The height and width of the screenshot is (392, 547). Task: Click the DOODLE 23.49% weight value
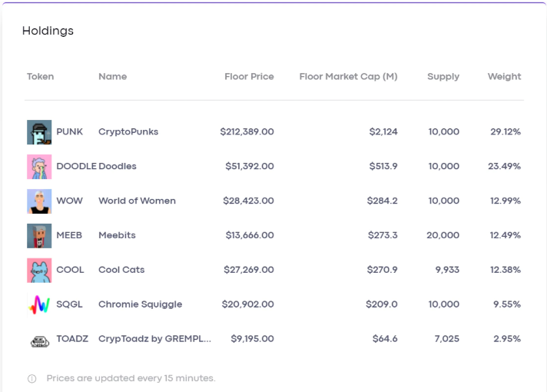tap(504, 166)
